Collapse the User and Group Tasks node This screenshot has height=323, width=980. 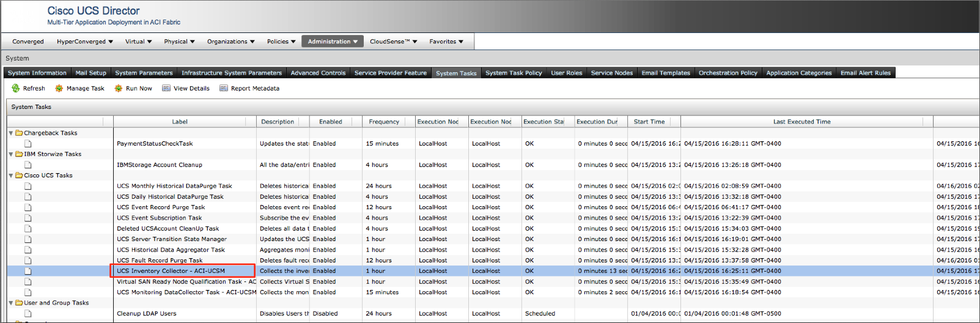point(11,303)
